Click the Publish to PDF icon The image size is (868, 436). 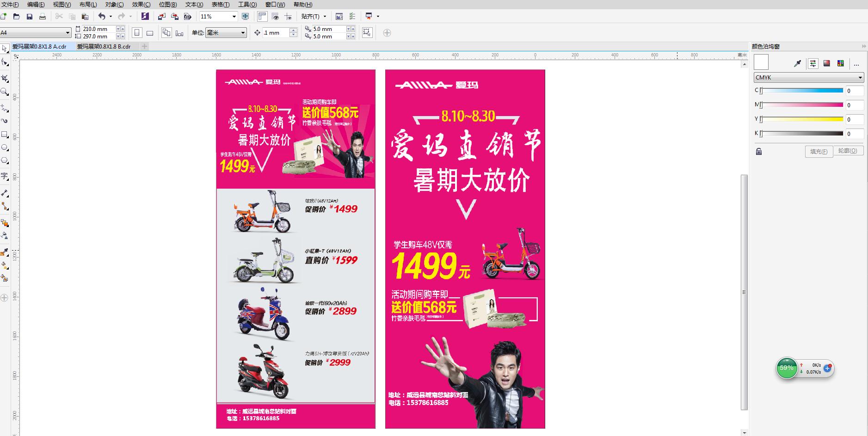187,16
